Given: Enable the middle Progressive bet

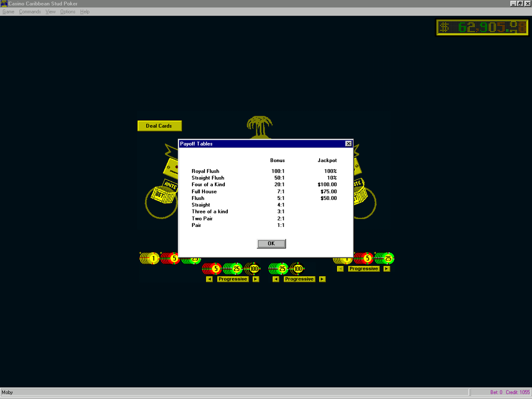Looking at the screenshot, I should pyautogui.click(x=299, y=279).
